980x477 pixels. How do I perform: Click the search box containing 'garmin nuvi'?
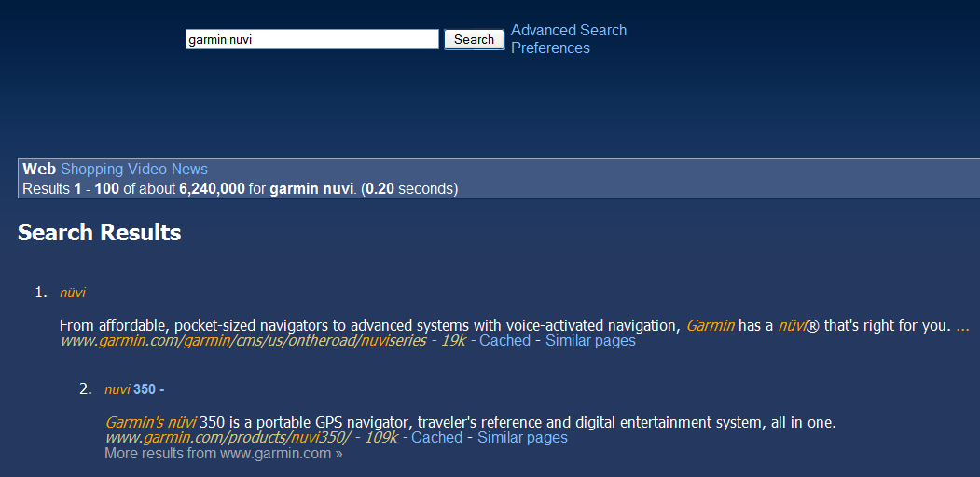point(311,39)
